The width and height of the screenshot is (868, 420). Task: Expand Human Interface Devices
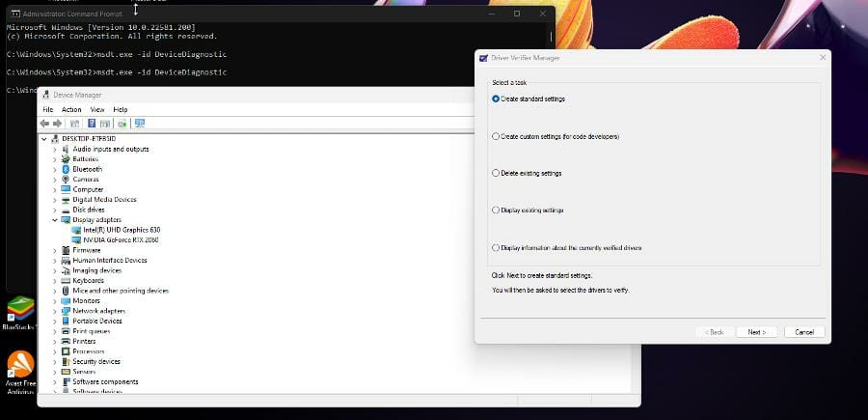[54, 261]
